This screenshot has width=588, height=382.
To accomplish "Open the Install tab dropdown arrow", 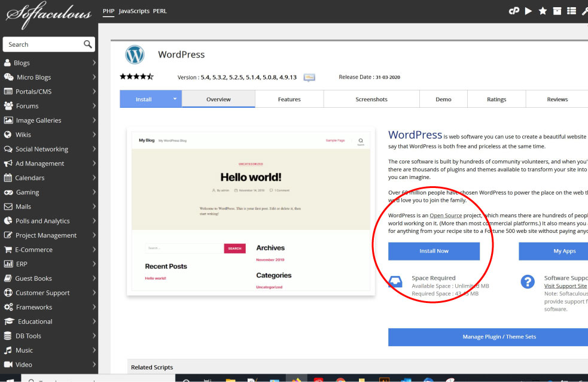I will tap(175, 99).
